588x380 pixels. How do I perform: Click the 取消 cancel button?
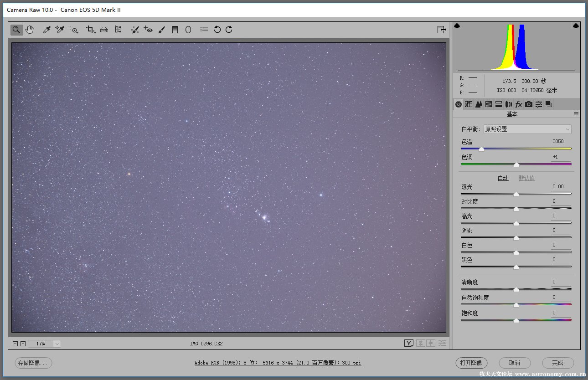coord(515,363)
